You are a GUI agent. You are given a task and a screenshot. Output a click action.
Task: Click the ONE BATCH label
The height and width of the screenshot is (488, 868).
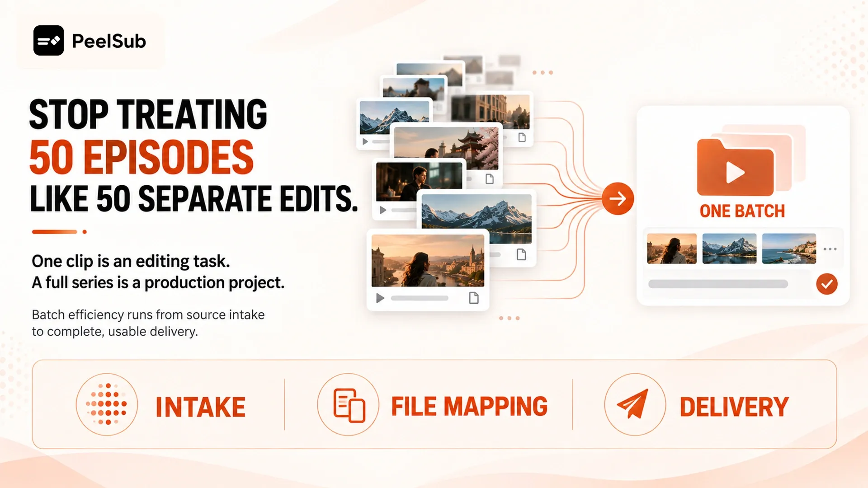(742, 211)
